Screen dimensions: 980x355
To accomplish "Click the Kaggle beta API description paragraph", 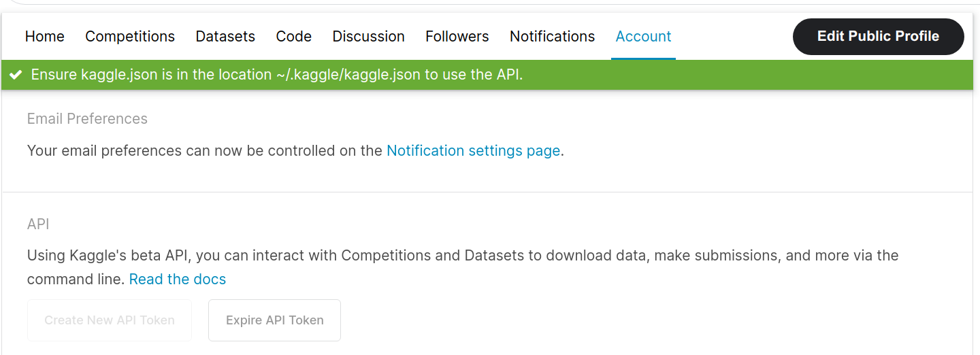I will click(x=463, y=256).
